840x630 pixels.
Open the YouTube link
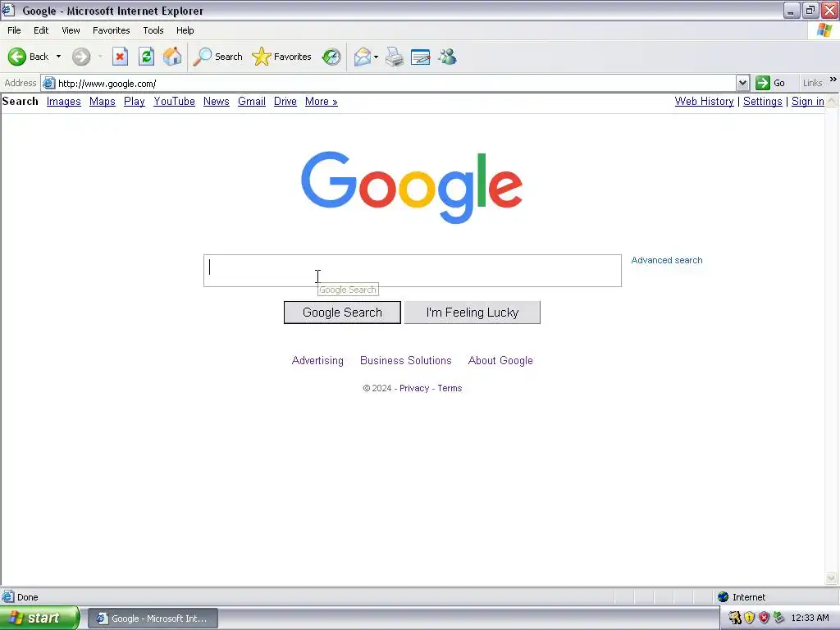(174, 101)
